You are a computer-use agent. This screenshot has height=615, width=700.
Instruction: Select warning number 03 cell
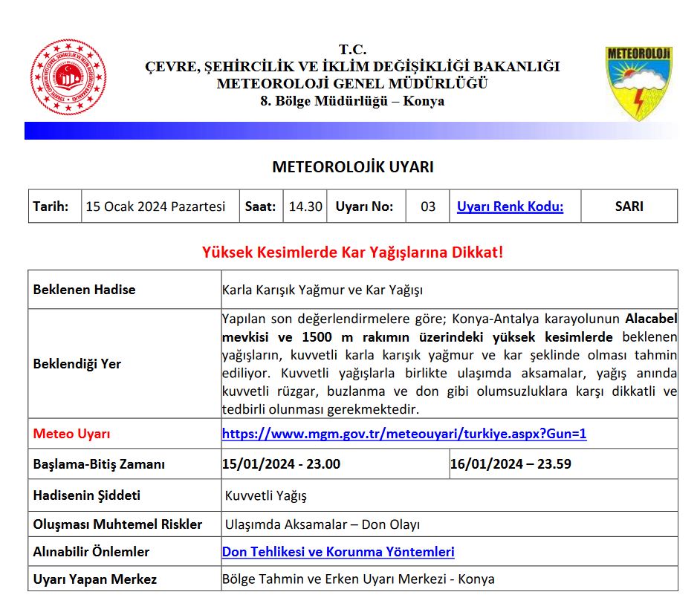pos(427,206)
